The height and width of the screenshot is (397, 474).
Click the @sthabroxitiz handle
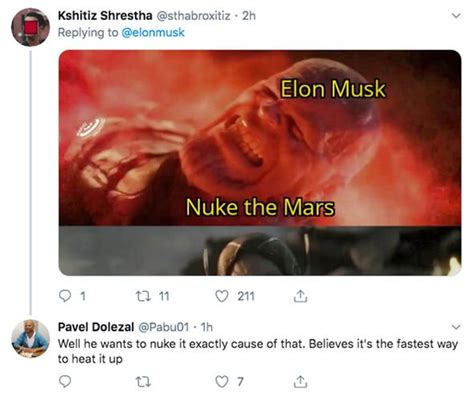[193, 16]
